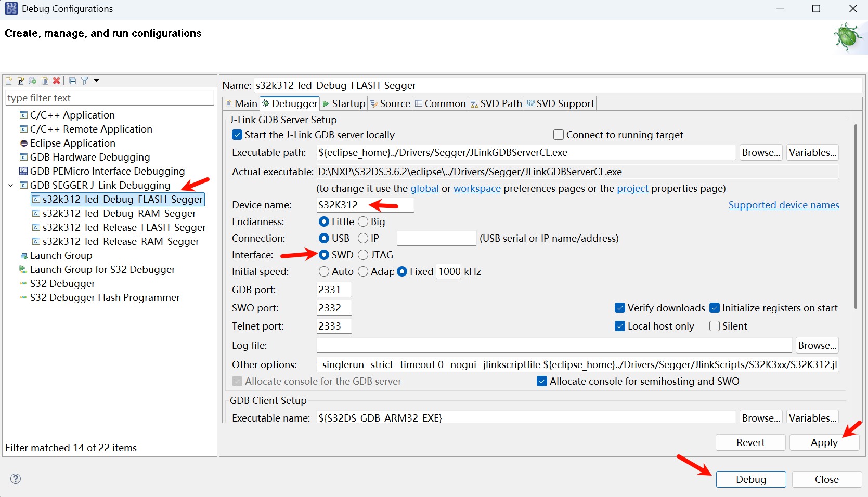
Task: Click the GDB SEGGER J-Link Debugging icon
Action: (x=23, y=185)
